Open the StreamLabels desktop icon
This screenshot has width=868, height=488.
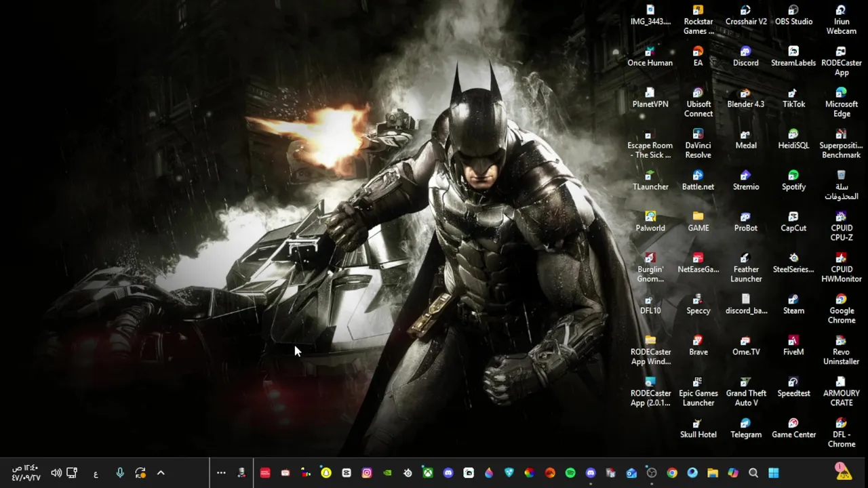[x=793, y=56]
